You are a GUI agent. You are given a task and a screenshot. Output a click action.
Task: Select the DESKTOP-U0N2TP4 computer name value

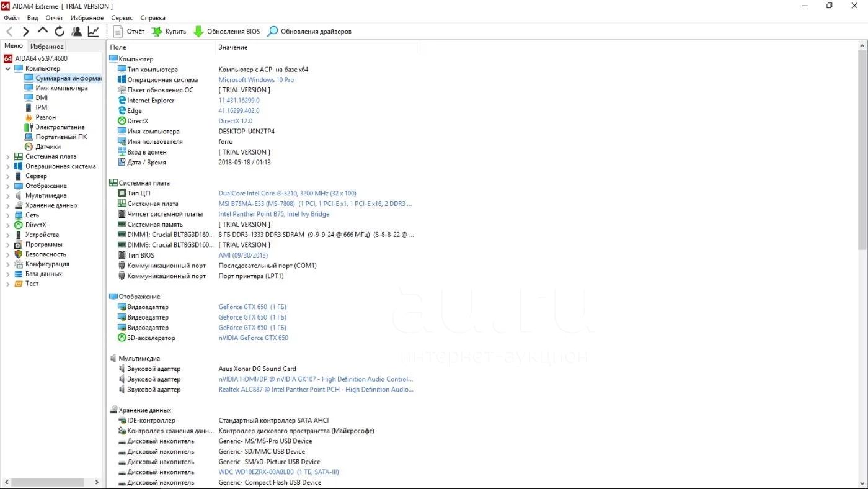click(246, 132)
